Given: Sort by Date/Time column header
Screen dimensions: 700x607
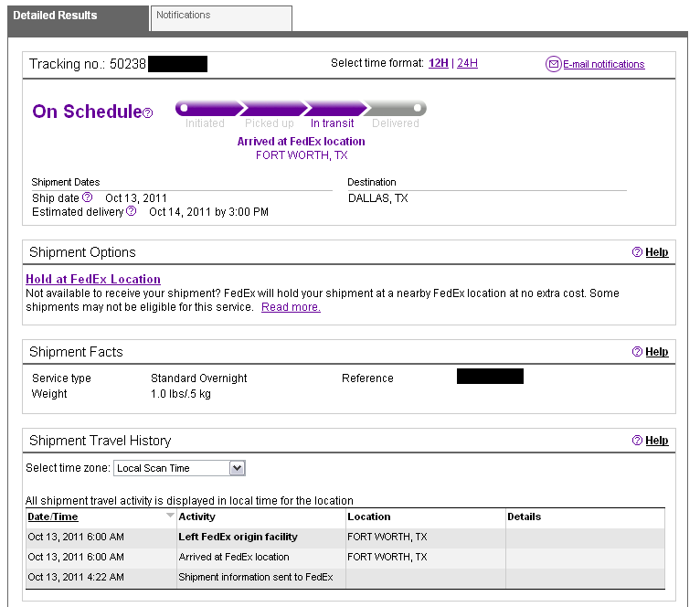Looking at the screenshot, I should (x=53, y=516).
